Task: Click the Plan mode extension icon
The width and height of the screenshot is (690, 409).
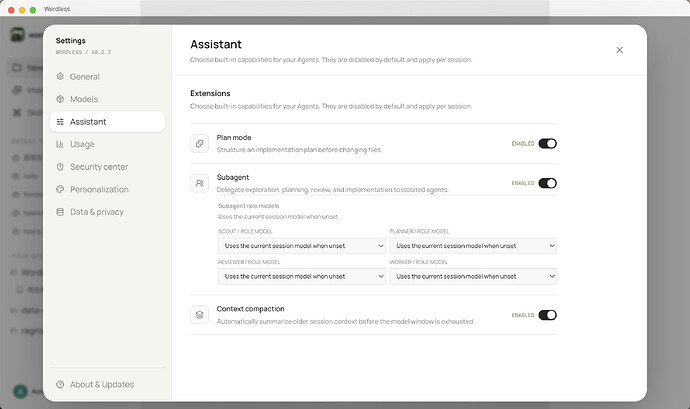Action: (x=199, y=144)
